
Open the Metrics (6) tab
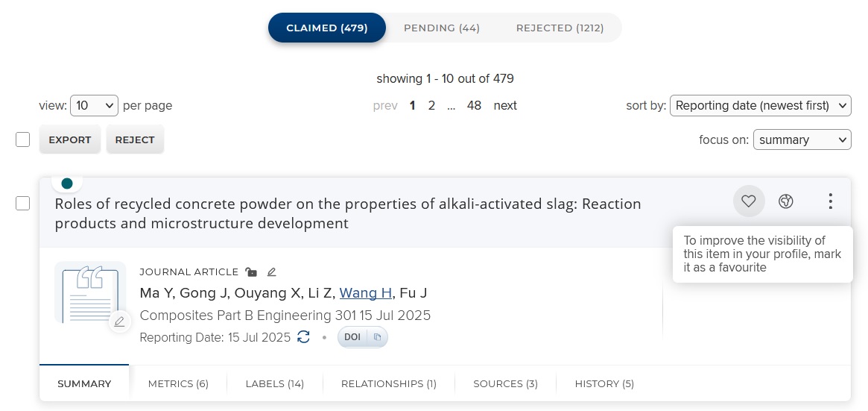point(178,383)
